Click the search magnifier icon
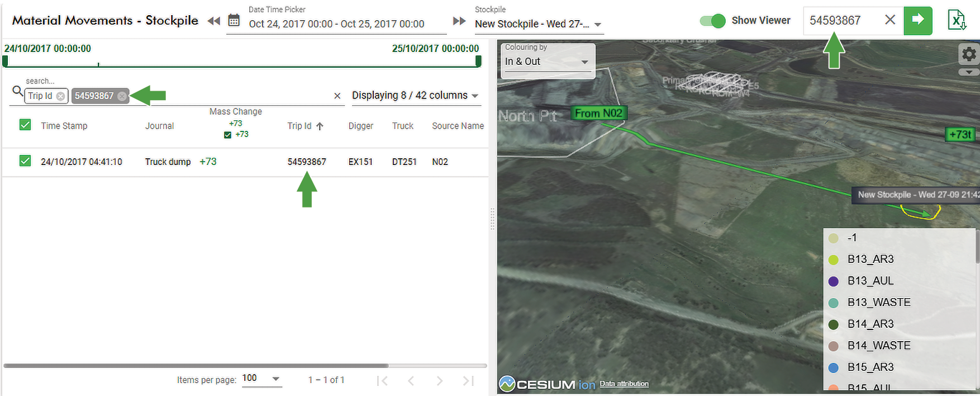This screenshot has height=396, width=980. [18, 91]
